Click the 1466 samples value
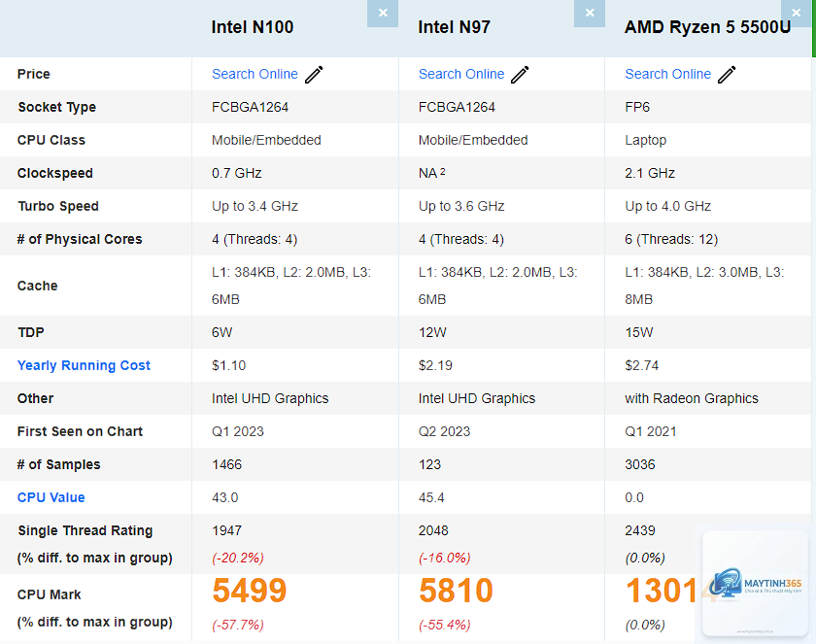Screen dimensions: 816x644 (227, 464)
